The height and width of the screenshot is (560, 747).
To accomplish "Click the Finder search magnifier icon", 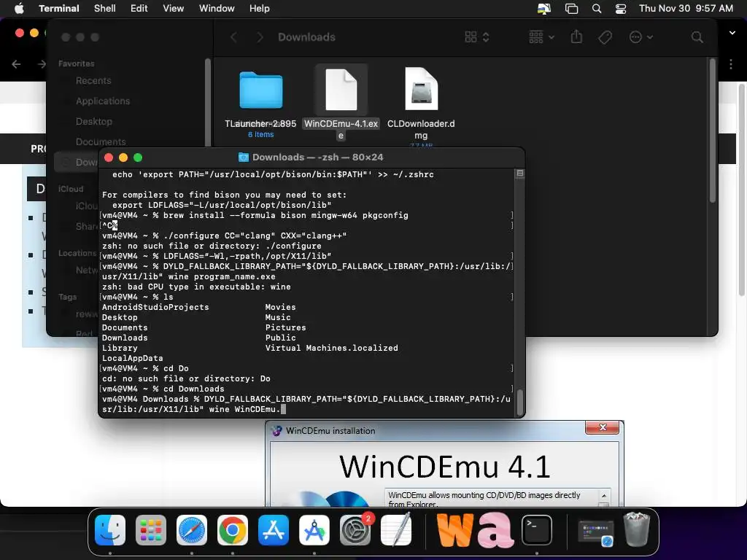I will coord(697,37).
